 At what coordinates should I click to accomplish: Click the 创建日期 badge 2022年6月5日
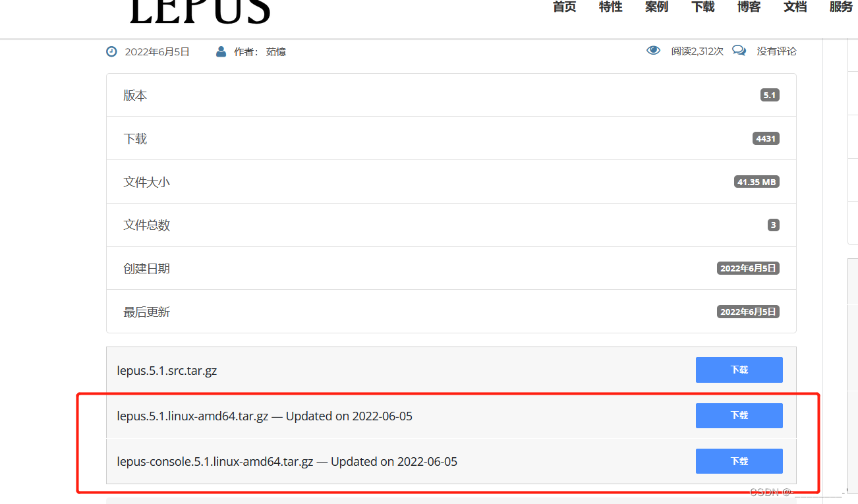748,268
